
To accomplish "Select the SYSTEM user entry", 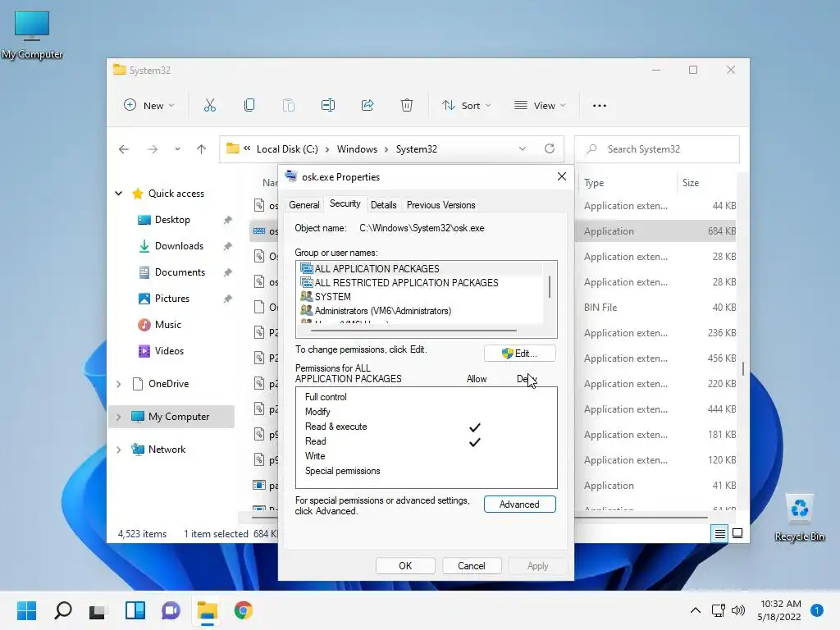I will coord(421,297).
